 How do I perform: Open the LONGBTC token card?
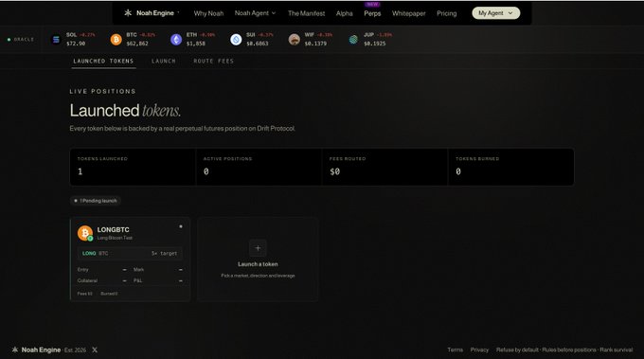tap(130, 260)
